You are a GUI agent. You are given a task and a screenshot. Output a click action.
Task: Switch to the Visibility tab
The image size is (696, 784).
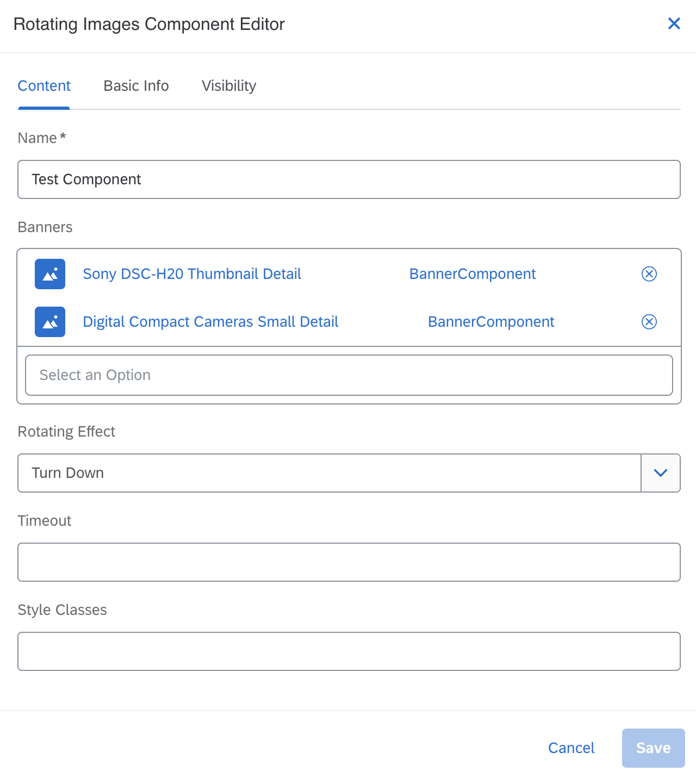[x=228, y=86]
